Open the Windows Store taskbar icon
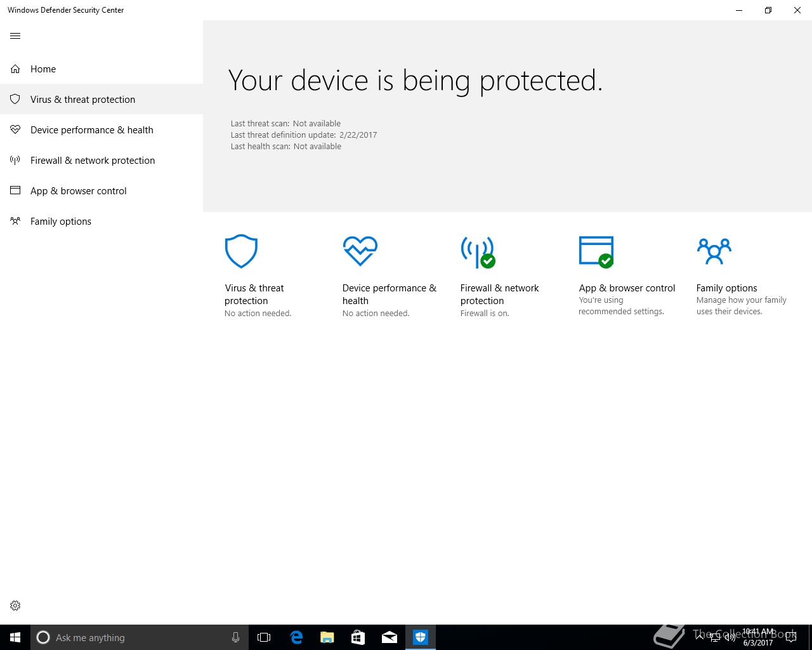812x650 pixels. [x=358, y=637]
